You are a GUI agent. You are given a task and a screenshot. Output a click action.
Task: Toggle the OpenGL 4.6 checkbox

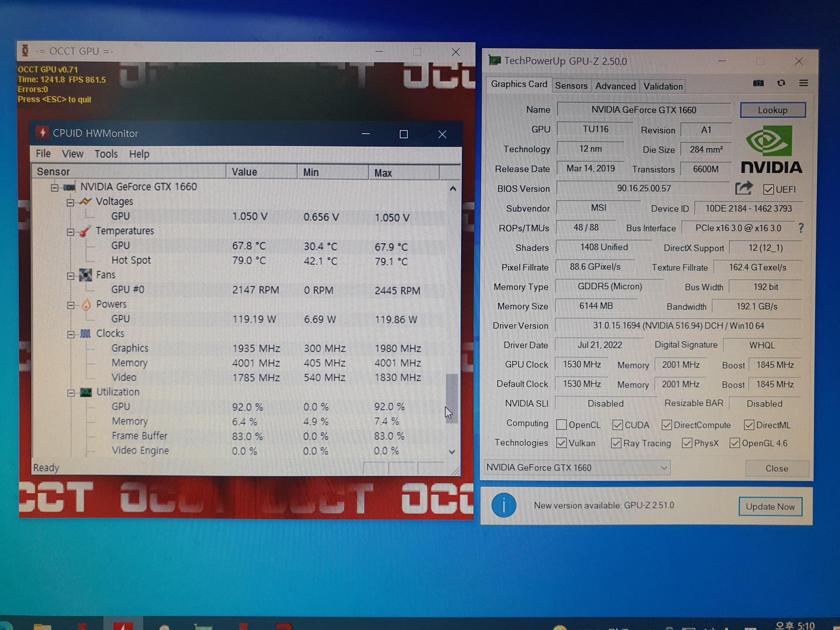734,443
